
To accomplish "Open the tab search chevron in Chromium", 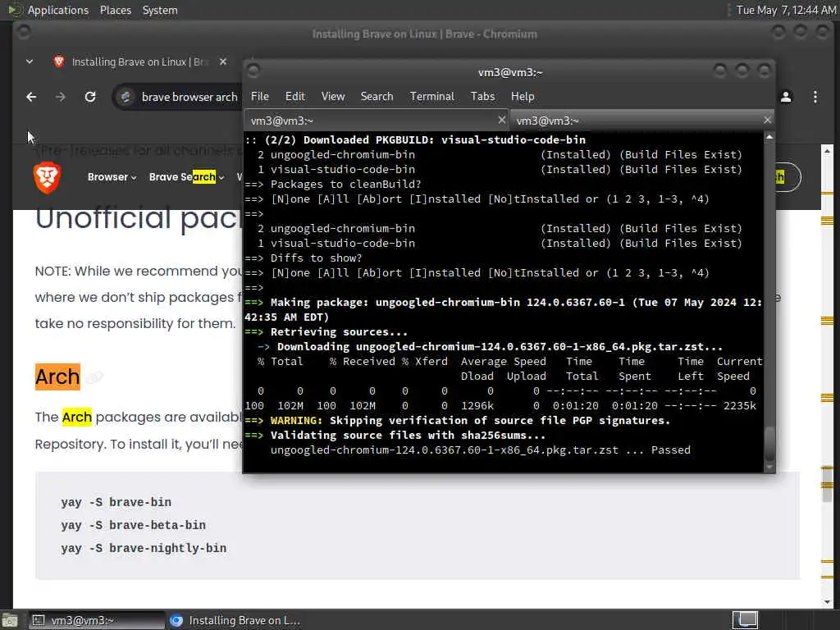I will 30,62.
